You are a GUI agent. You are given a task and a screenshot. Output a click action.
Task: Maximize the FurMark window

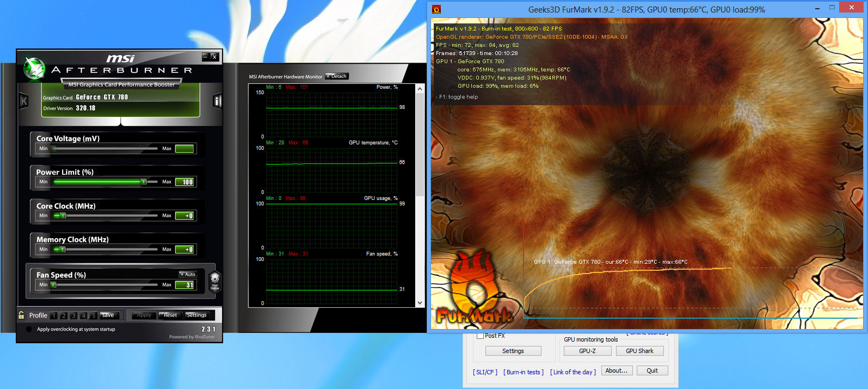pyautogui.click(x=832, y=8)
